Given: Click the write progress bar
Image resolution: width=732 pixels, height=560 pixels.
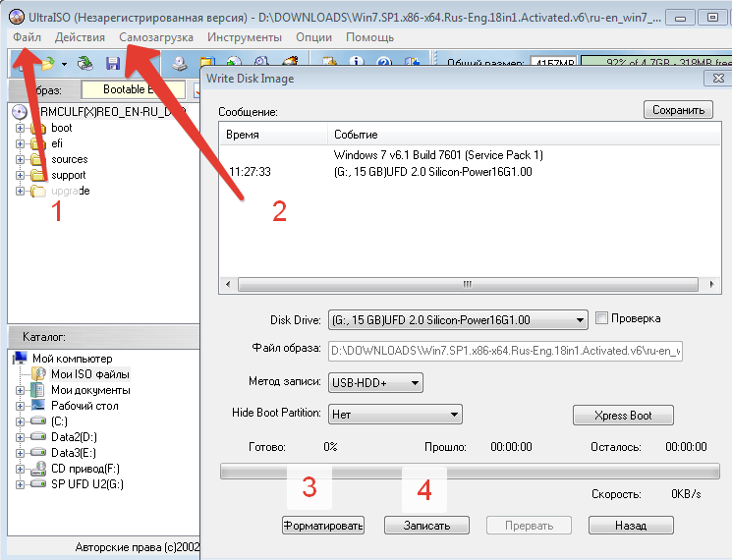Looking at the screenshot, I should [470, 472].
